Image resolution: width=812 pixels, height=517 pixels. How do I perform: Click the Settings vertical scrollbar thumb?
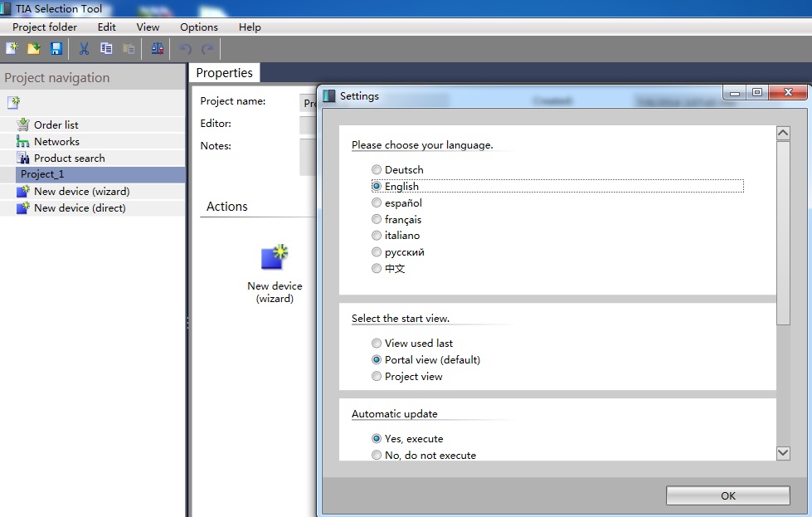point(783,233)
